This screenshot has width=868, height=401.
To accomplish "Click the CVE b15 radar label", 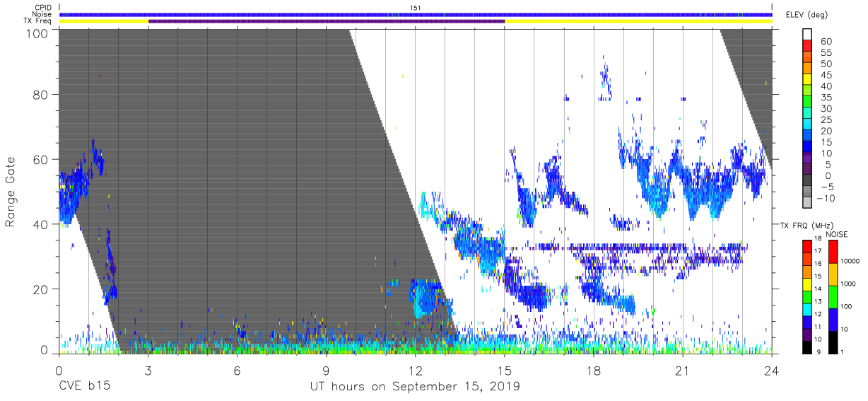I will (84, 386).
